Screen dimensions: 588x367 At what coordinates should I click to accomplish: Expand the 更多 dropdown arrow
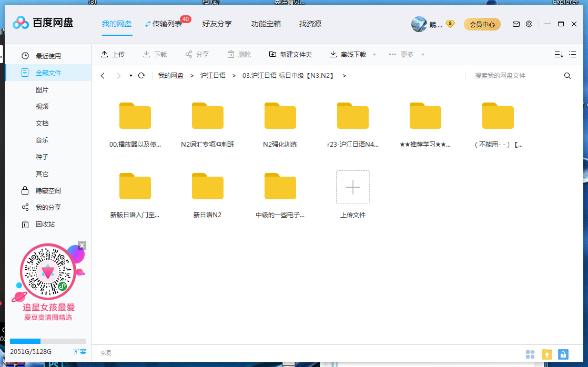pos(423,55)
